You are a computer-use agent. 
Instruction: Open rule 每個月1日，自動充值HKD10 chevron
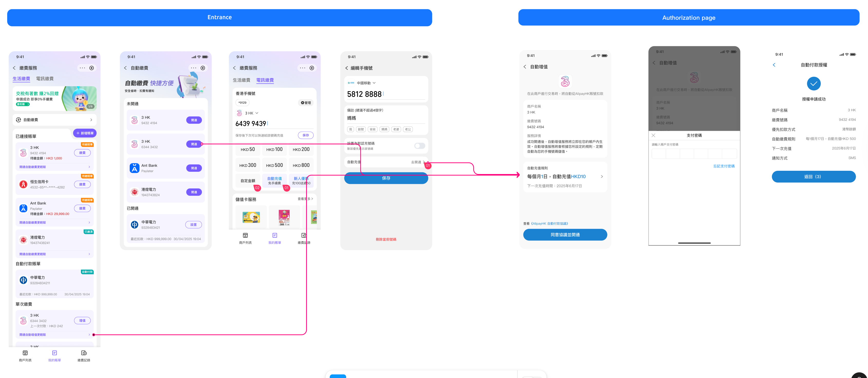point(602,176)
